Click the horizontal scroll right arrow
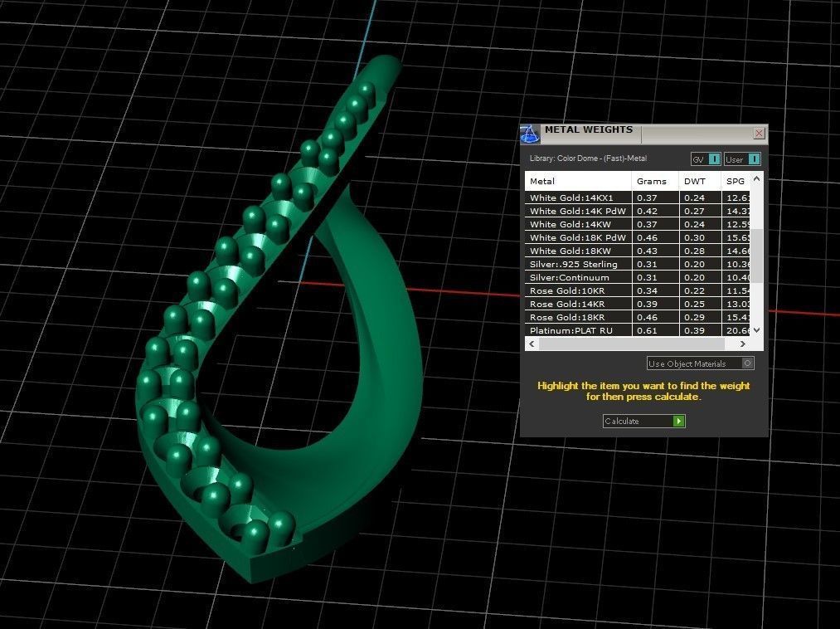The width and height of the screenshot is (840, 629). (x=743, y=344)
